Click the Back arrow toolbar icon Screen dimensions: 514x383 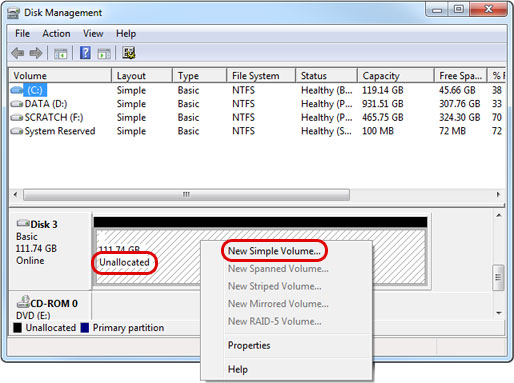click(18, 53)
